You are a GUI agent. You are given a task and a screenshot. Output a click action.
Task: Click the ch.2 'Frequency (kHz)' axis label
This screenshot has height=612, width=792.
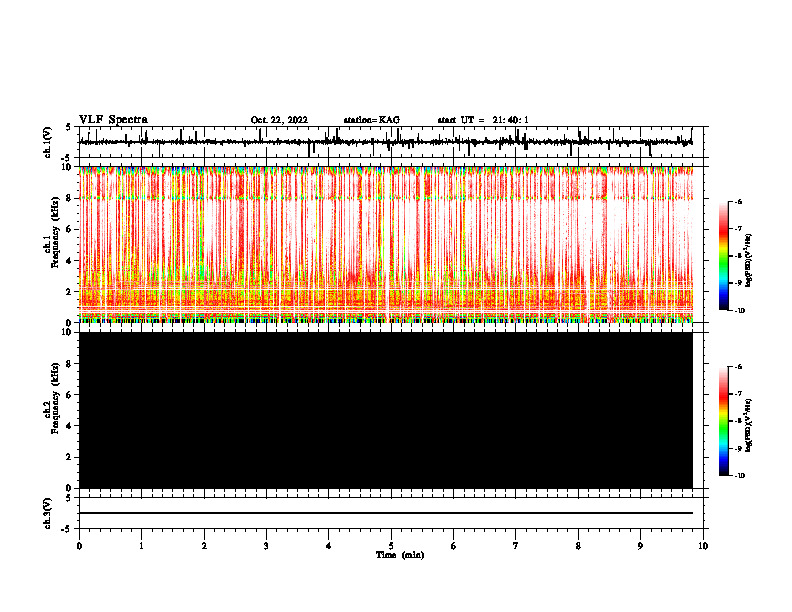click(x=55, y=398)
